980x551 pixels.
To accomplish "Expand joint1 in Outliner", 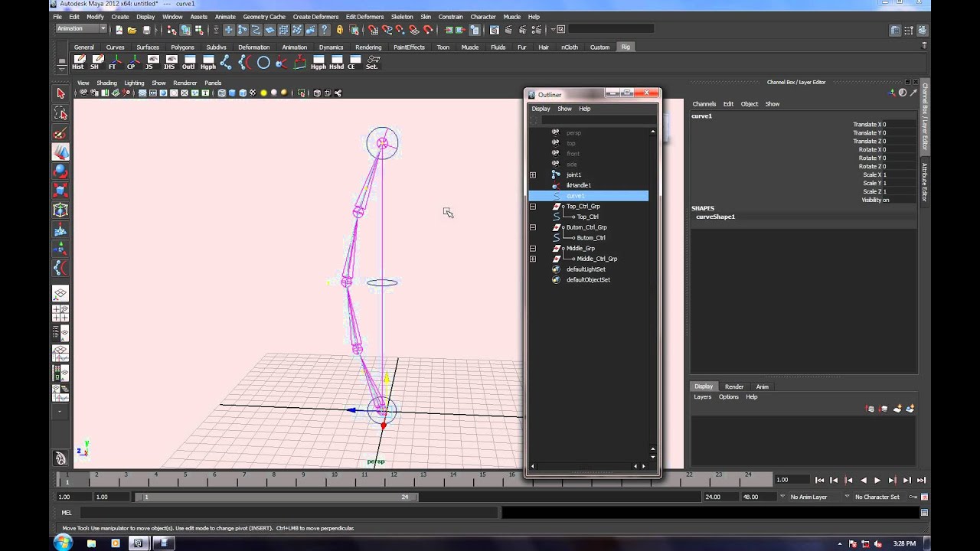I will point(533,174).
